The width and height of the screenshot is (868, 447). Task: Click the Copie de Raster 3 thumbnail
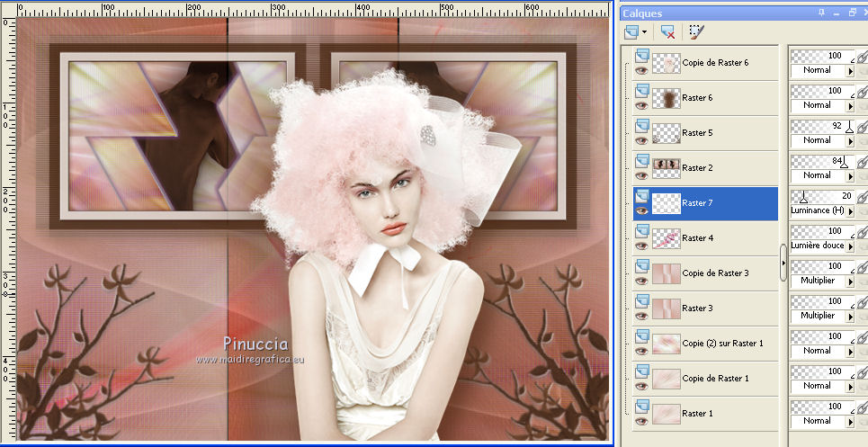click(667, 273)
